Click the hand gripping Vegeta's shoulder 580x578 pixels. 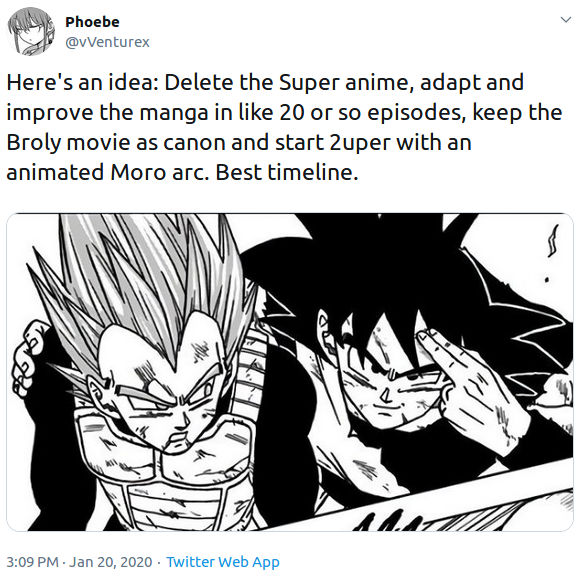point(30,357)
